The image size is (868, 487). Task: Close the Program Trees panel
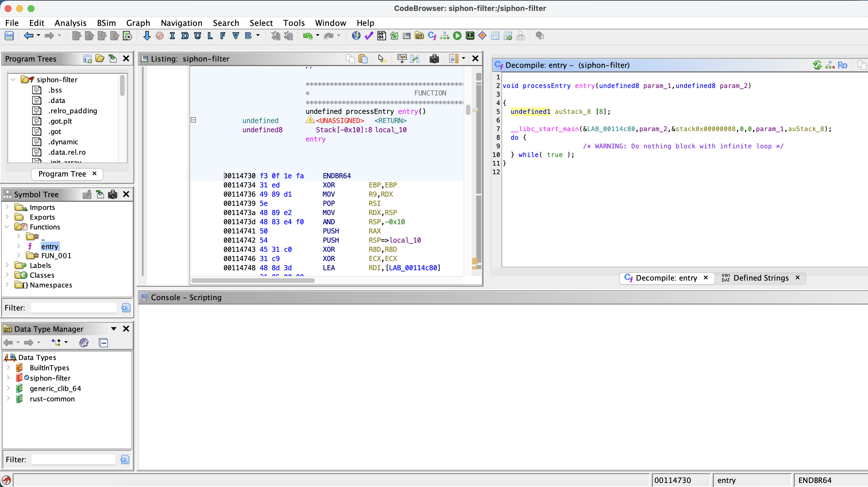126,59
